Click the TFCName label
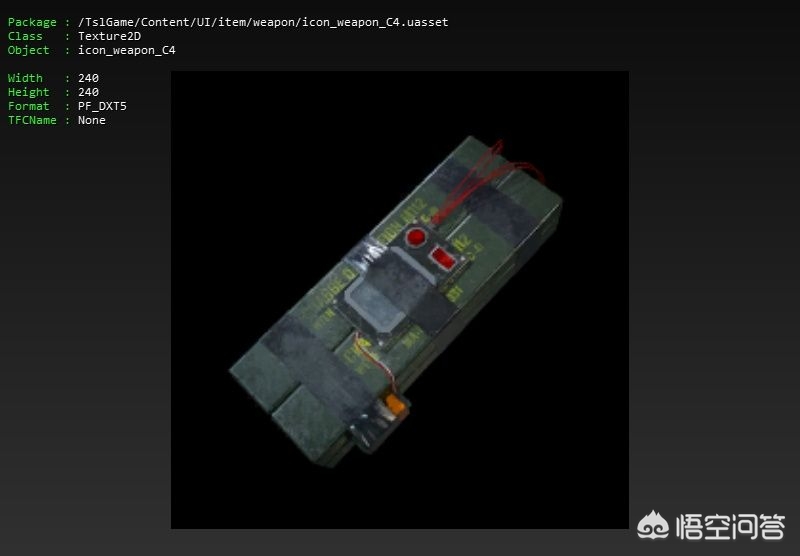The width and height of the screenshot is (800, 556). point(32,120)
